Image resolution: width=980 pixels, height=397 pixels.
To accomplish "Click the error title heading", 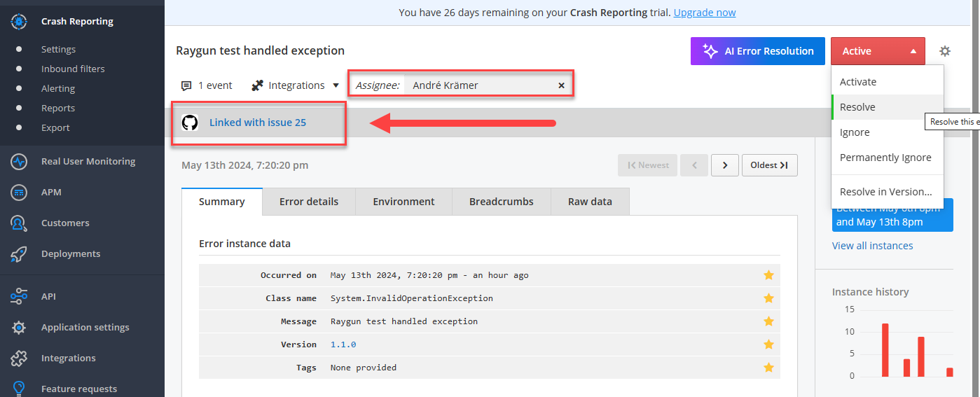I will (x=260, y=50).
